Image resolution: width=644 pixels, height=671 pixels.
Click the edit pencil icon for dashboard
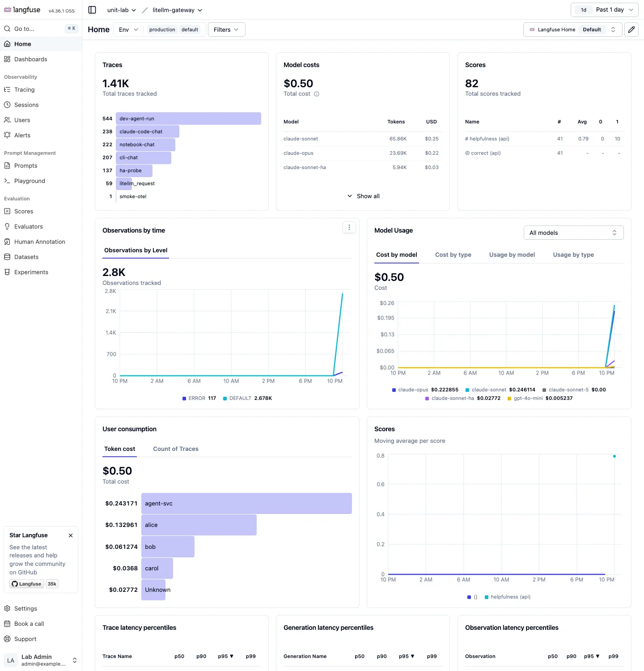631,30
